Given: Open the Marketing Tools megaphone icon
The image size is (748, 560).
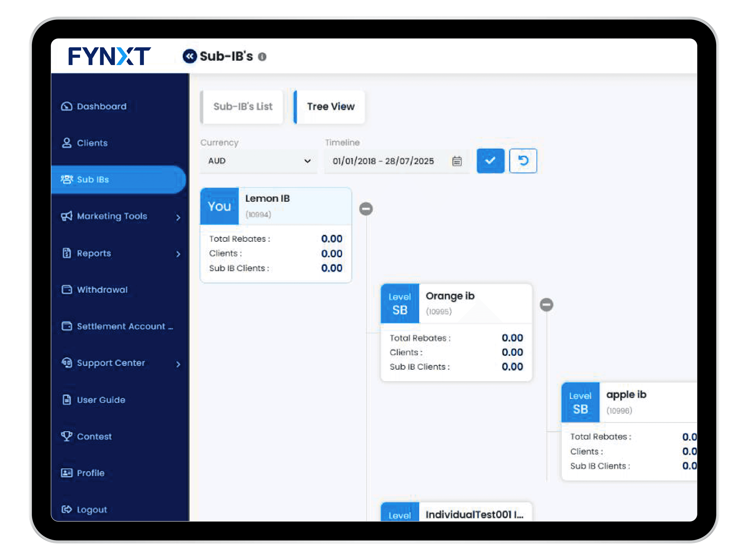Looking at the screenshot, I should pyautogui.click(x=67, y=217).
